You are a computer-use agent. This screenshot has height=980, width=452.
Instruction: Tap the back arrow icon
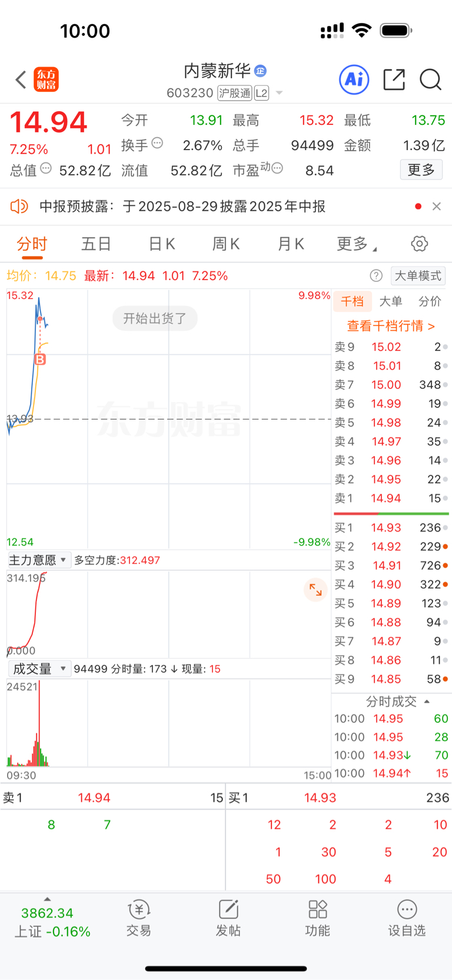pos(21,79)
